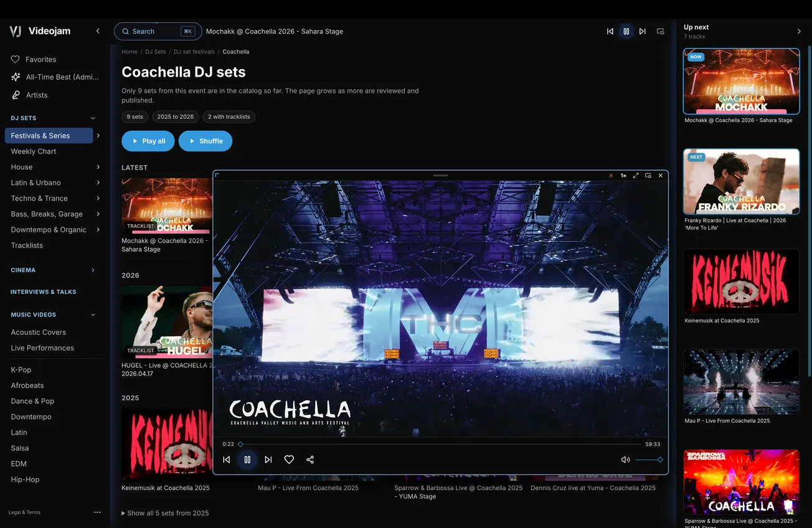Click the 2 with tracklists chip
Viewport: 812px width, 528px height.
point(229,116)
